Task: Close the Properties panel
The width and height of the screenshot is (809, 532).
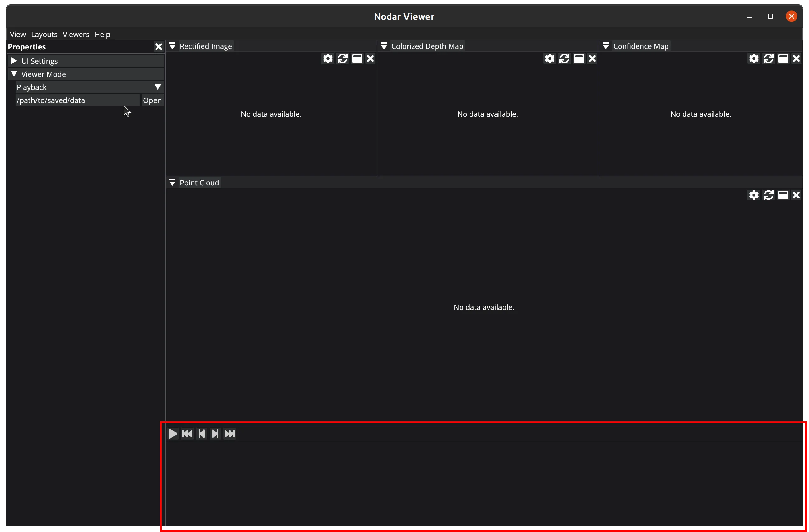Action: pyautogui.click(x=158, y=47)
